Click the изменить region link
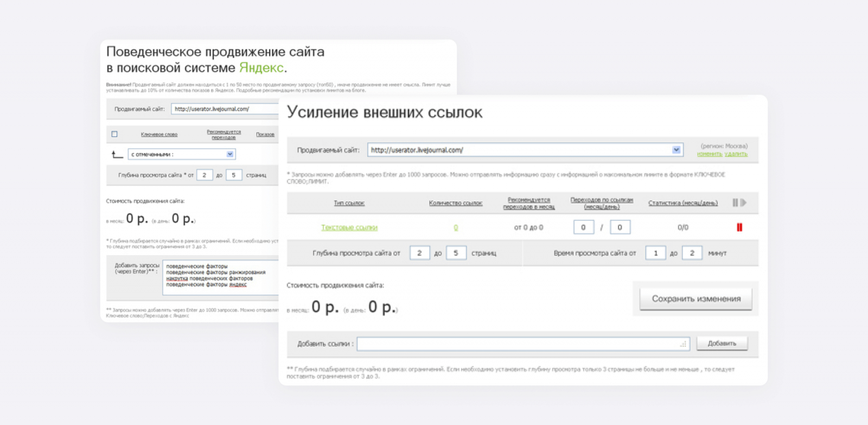The height and width of the screenshot is (425, 868). [709, 154]
